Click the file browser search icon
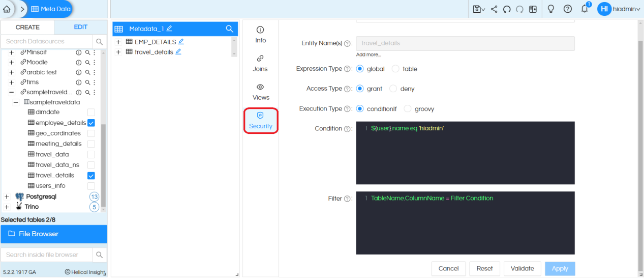Screen dimensions: 644x278 (x=100, y=255)
